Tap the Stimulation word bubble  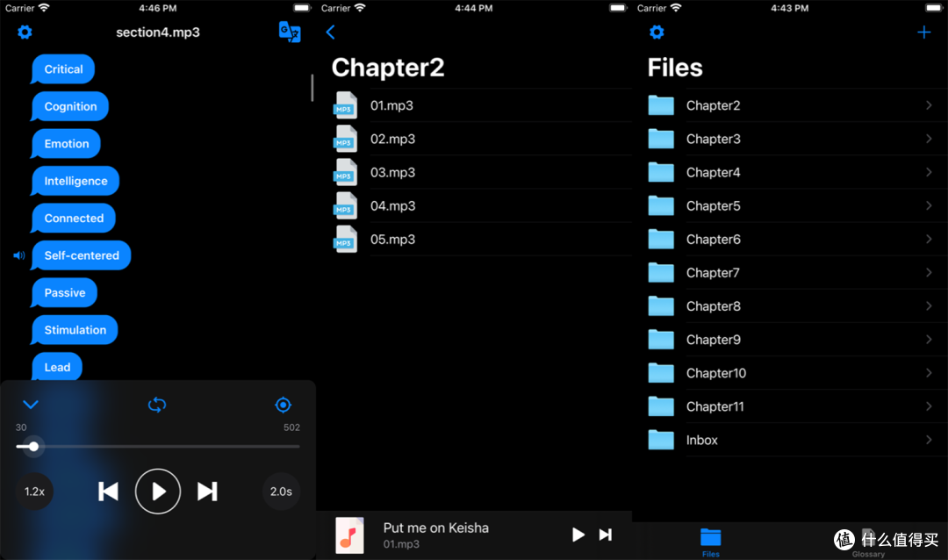[75, 330]
